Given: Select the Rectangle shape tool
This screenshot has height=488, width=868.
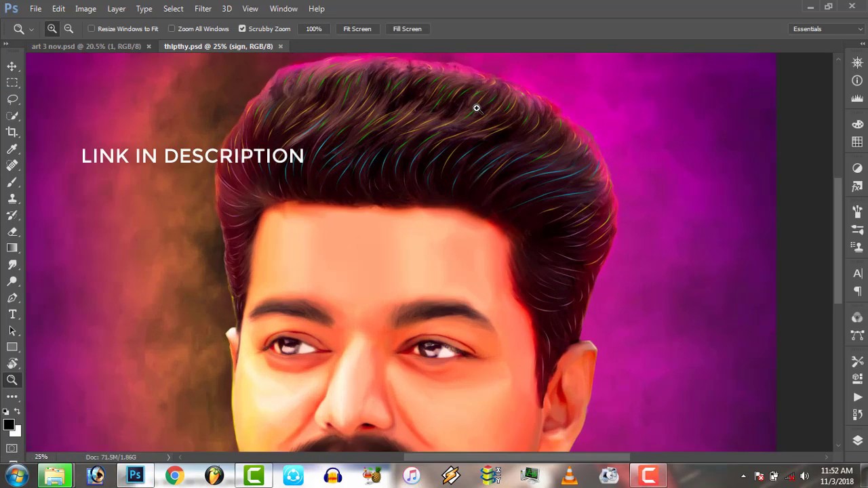Looking at the screenshot, I should [12, 347].
